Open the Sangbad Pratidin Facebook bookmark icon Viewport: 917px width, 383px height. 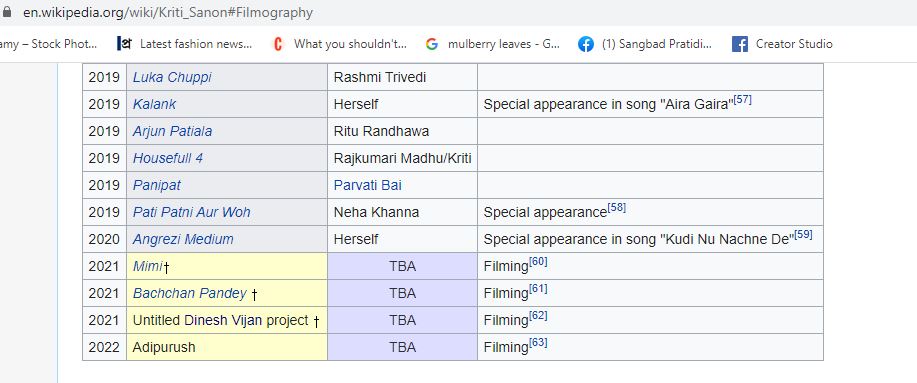pyautogui.click(x=585, y=44)
